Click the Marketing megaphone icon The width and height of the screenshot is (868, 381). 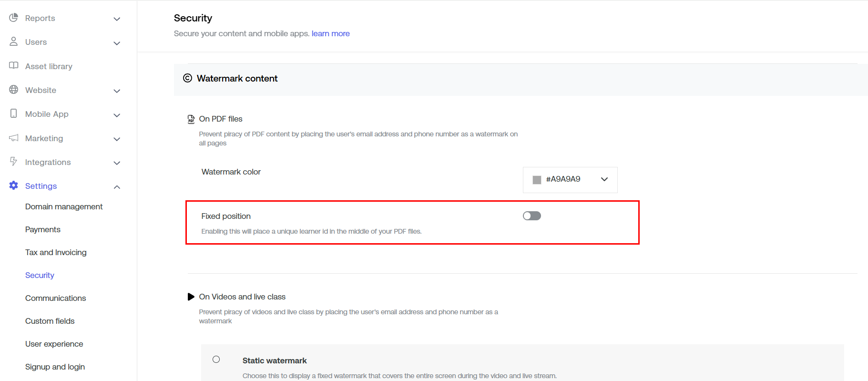13,138
